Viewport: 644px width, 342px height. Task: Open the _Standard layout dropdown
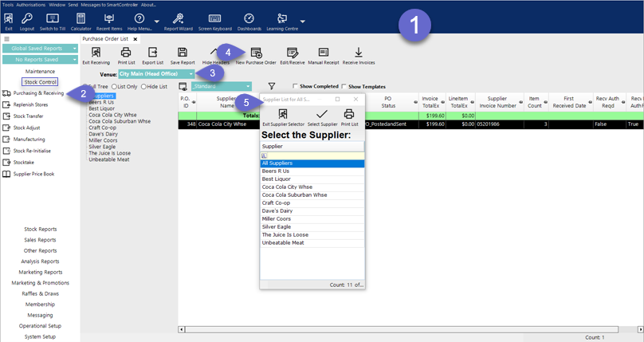point(249,86)
